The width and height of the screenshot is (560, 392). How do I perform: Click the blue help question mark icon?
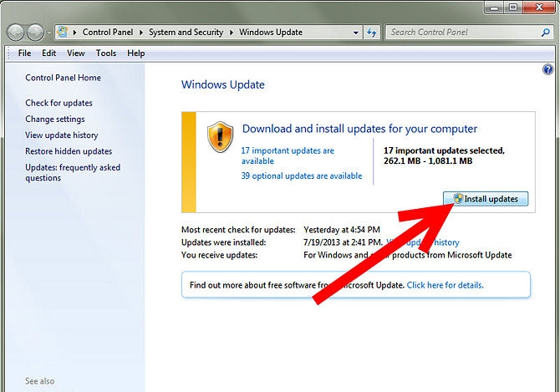pos(547,69)
